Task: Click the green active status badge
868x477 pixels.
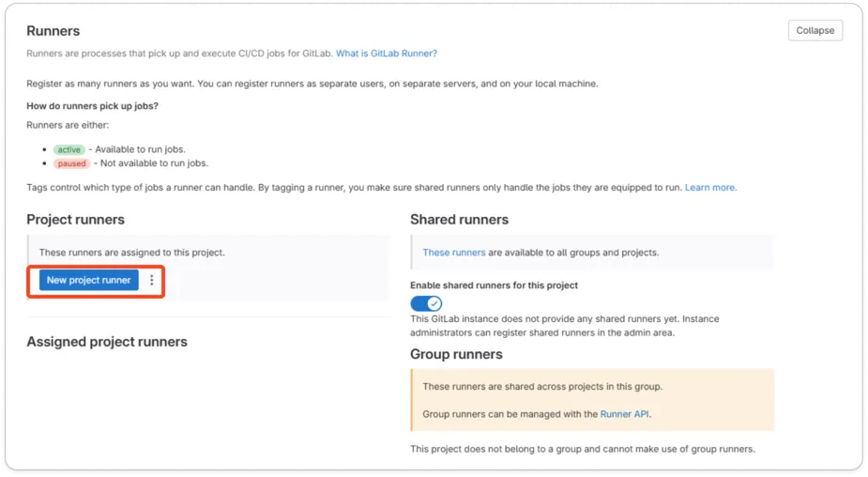Action: tap(69, 149)
